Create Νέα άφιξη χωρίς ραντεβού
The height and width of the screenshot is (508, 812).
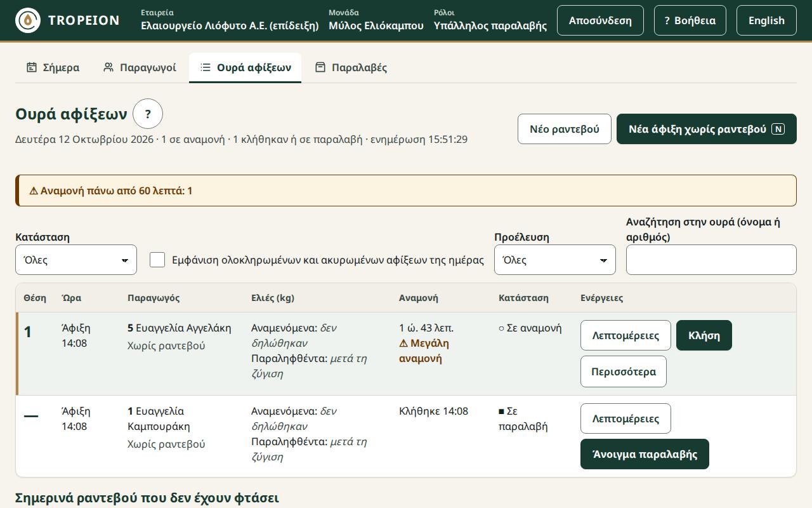tap(707, 129)
